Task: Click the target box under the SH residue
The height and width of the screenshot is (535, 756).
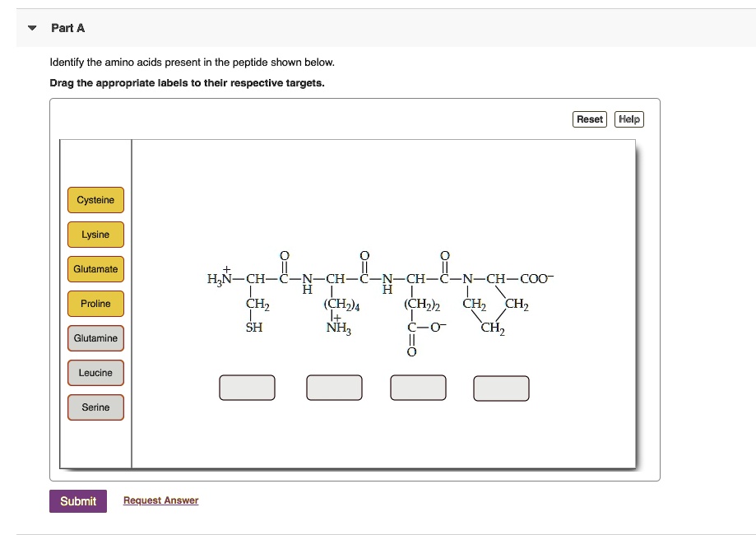Action: [x=248, y=388]
